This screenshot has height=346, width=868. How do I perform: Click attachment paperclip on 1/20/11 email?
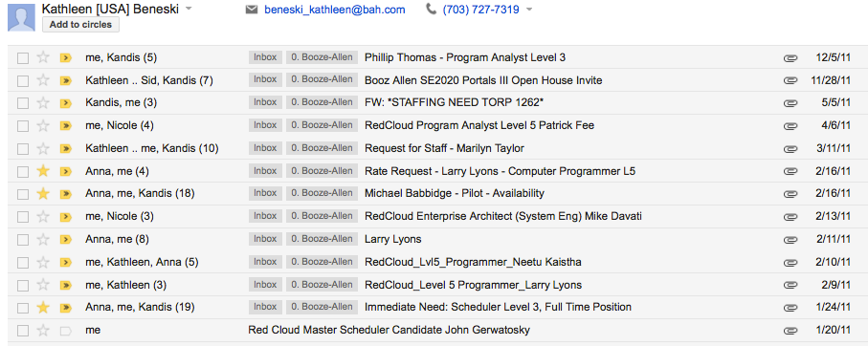point(790,331)
